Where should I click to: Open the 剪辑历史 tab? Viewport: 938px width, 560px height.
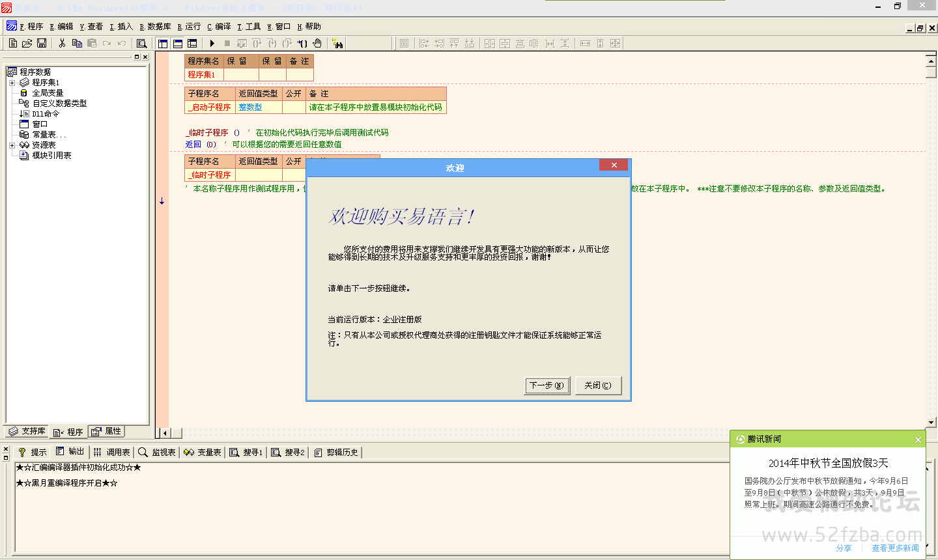click(336, 452)
